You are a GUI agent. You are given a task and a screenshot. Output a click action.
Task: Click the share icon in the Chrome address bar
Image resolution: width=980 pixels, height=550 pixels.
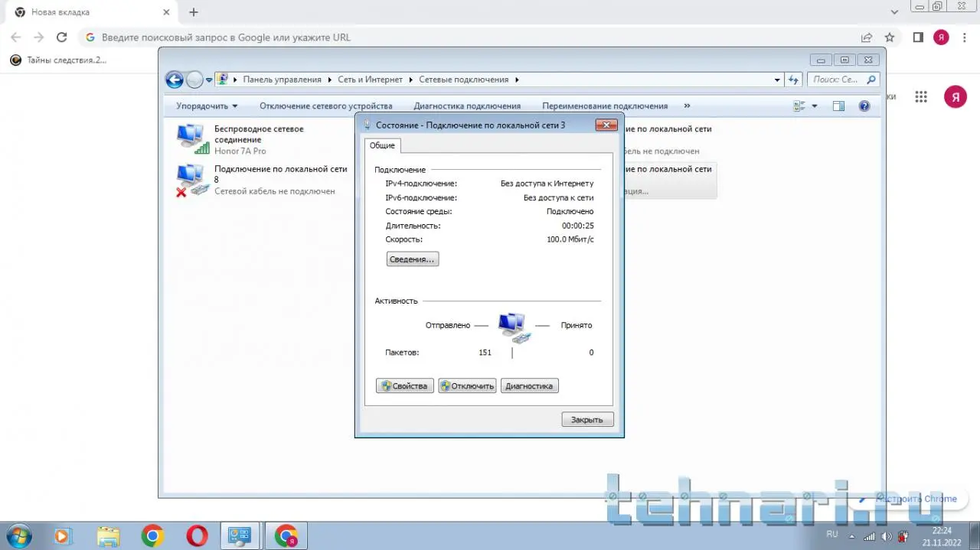point(867,37)
